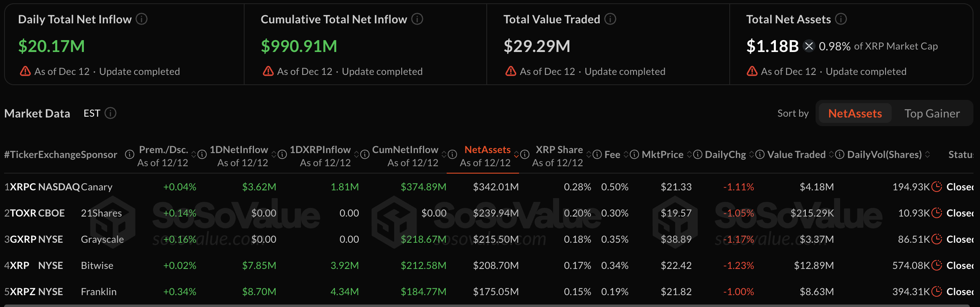The height and width of the screenshot is (307, 980).
Task: Switch to the Top Gainer tab
Action: click(933, 113)
